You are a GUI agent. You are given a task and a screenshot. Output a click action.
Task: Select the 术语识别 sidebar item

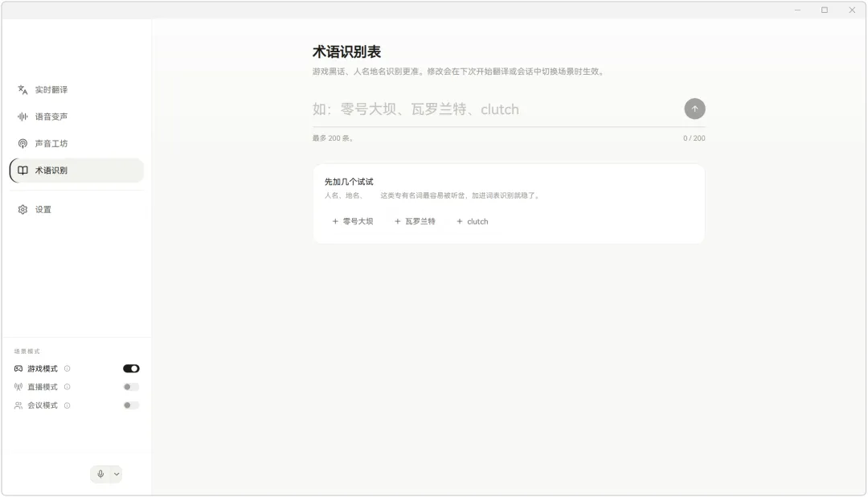(76, 170)
